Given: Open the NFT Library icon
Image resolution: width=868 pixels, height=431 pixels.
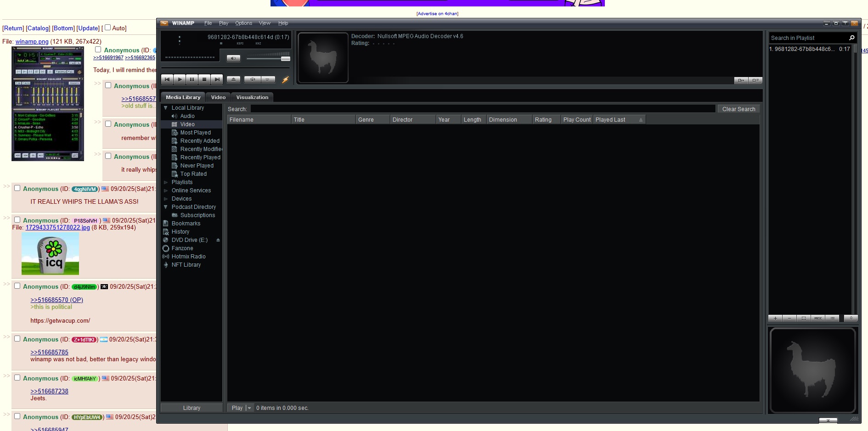Looking at the screenshot, I should 166,265.
